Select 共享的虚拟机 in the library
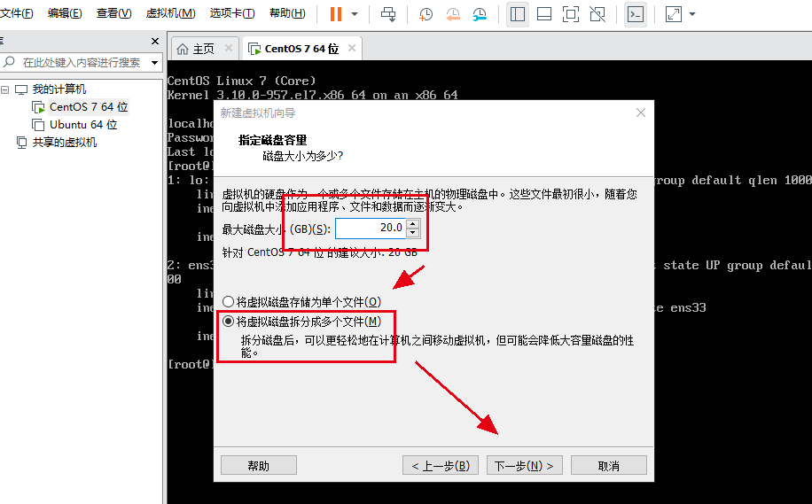This screenshot has width=812, height=504. (x=64, y=143)
